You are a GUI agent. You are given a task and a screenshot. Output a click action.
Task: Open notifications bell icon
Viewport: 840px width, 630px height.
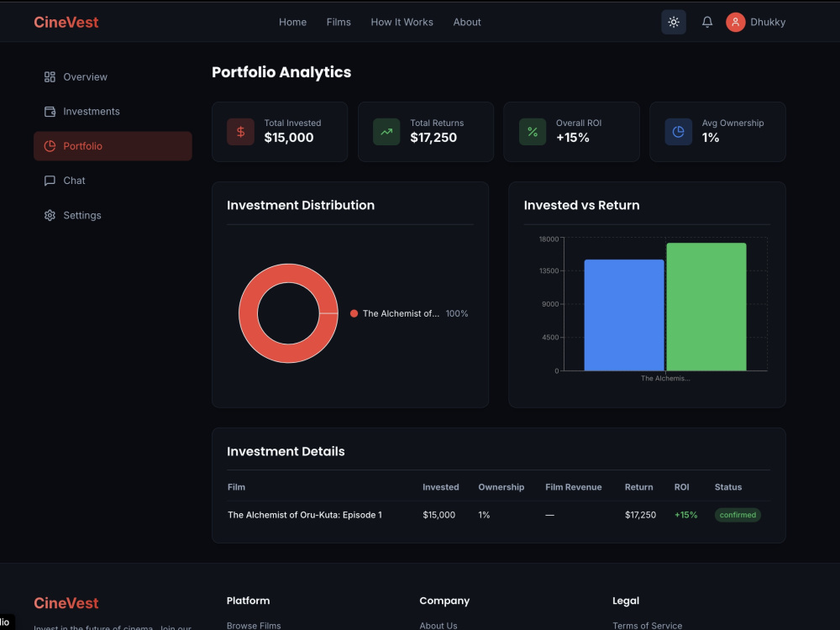(x=707, y=22)
